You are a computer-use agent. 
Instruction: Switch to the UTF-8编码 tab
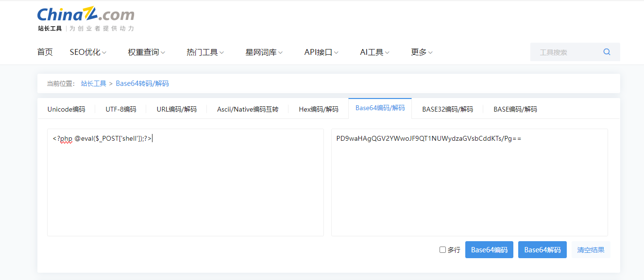coord(121,109)
